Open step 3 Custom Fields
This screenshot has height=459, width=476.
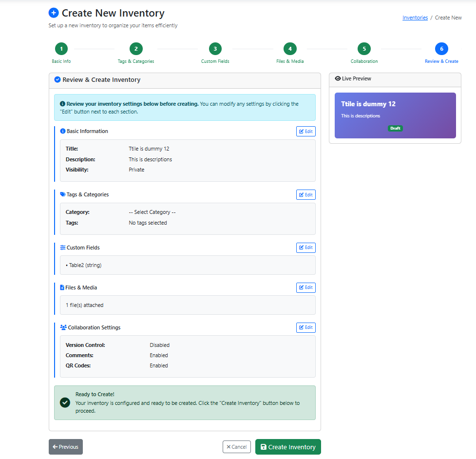coord(215,49)
